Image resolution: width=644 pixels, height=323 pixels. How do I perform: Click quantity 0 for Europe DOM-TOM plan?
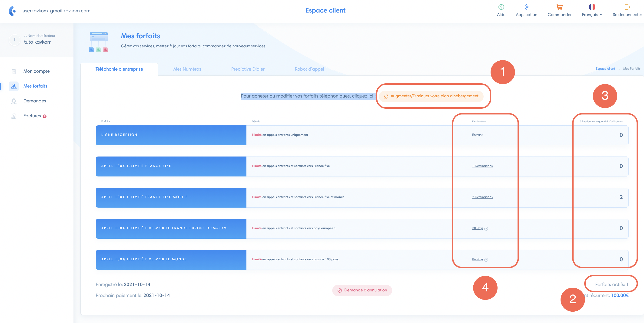click(x=621, y=228)
